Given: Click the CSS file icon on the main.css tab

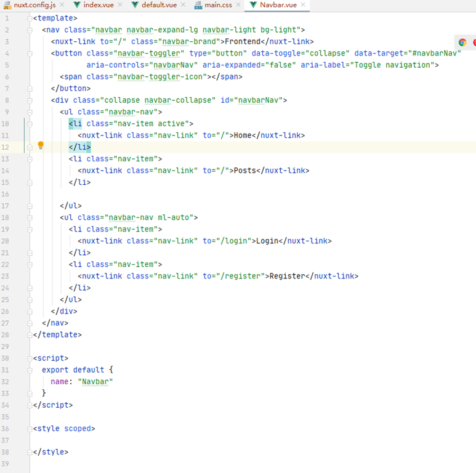Looking at the screenshot, I should 198,5.
